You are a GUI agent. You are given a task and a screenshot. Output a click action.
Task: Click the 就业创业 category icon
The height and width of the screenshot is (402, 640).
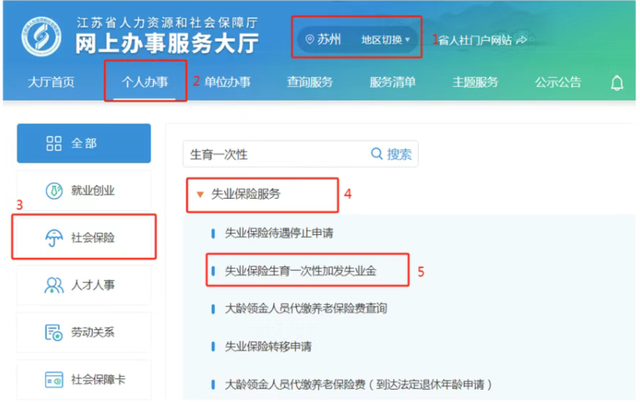coord(53,190)
